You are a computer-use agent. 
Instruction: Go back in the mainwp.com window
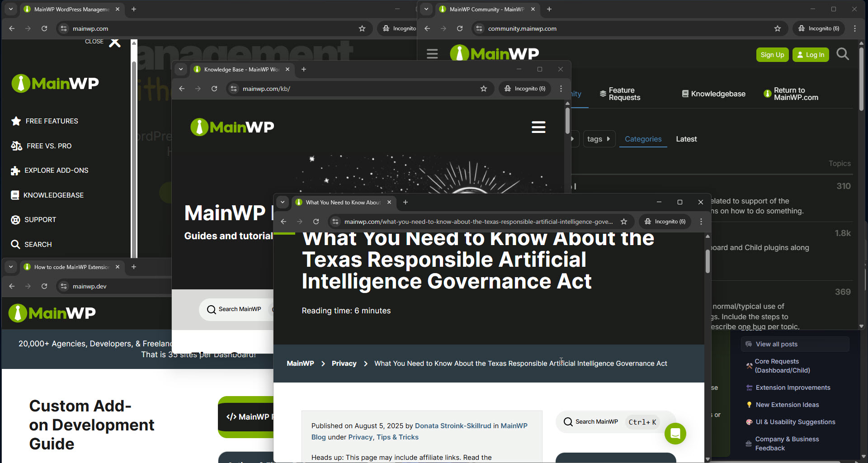pyautogui.click(x=12, y=28)
